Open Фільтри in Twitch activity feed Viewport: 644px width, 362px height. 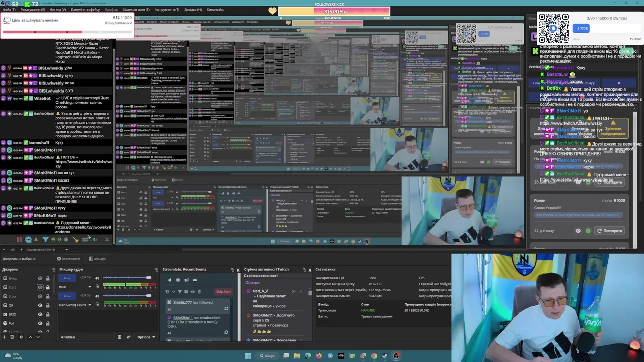252,283
